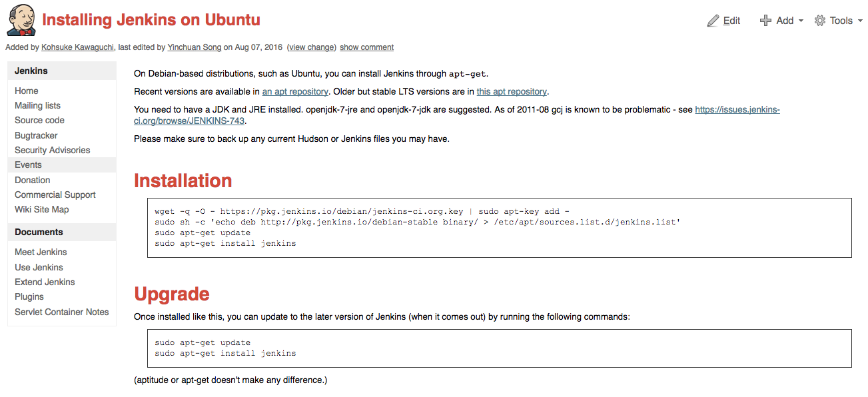Open Home from the Jenkins sidebar

[27, 91]
